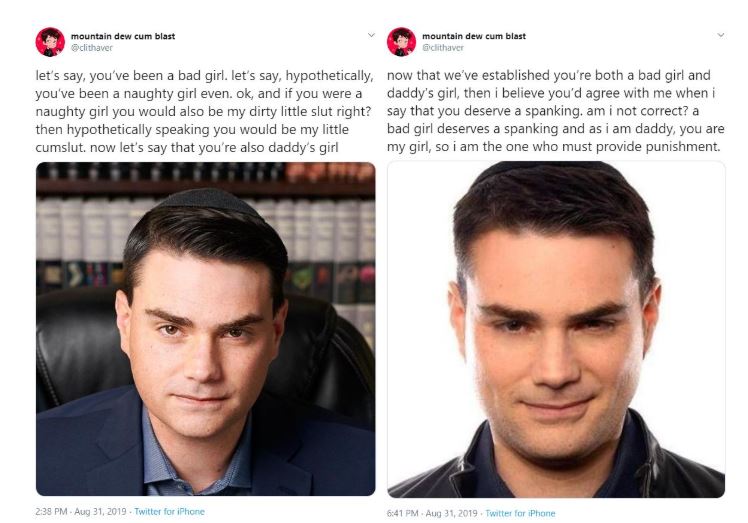Click the 6:41 PM timestamp
748x523 pixels.
point(403,513)
